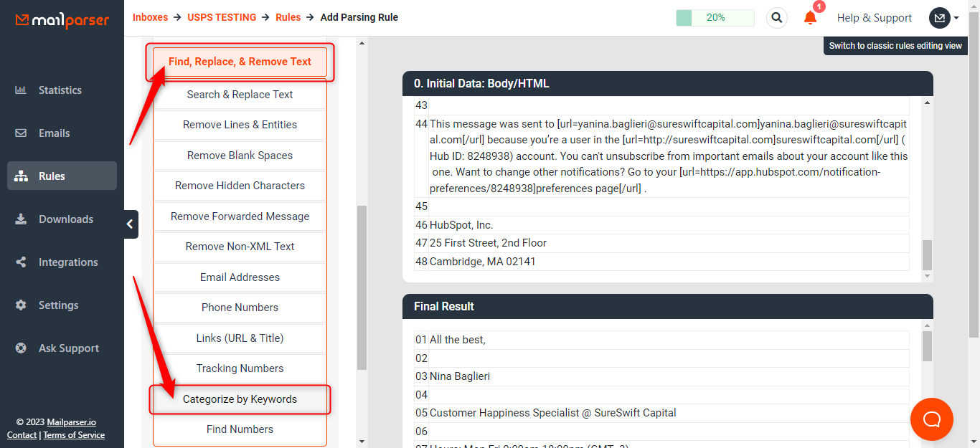The height and width of the screenshot is (448, 980).
Task: Click the 20% usage progress bar
Action: click(x=715, y=18)
